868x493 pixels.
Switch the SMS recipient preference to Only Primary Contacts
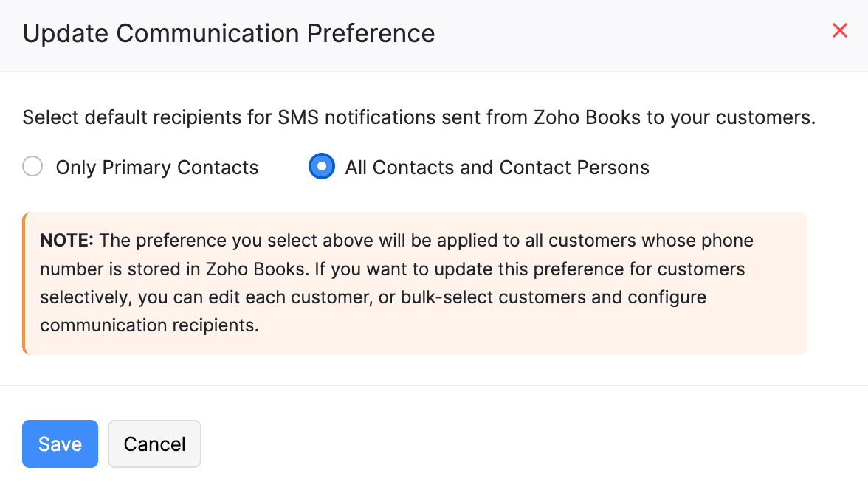32,167
